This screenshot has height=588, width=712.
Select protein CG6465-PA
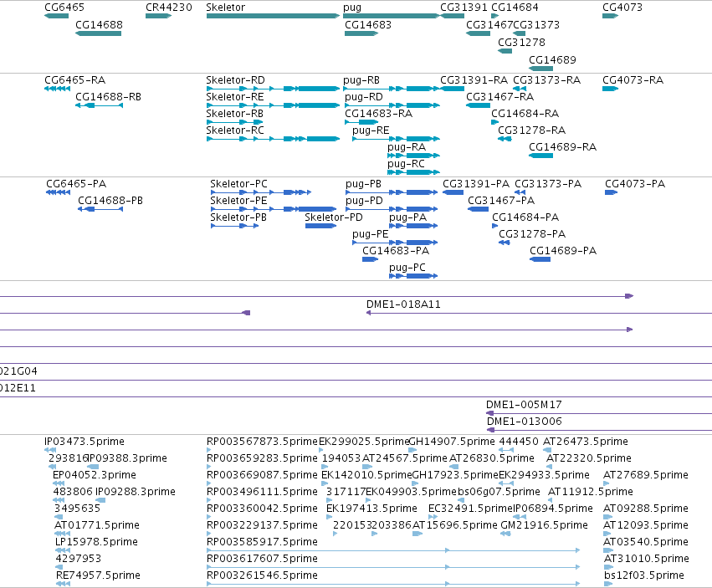(x=58, y=192)
